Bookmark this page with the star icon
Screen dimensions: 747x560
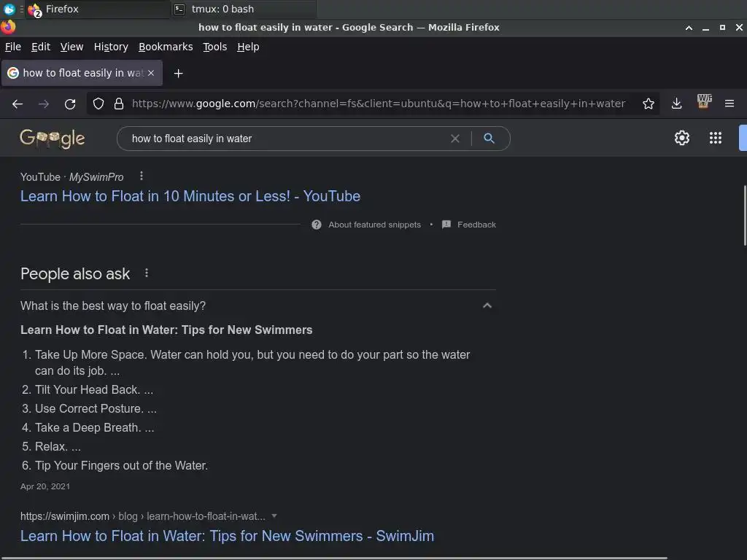(x=649, y=104)
